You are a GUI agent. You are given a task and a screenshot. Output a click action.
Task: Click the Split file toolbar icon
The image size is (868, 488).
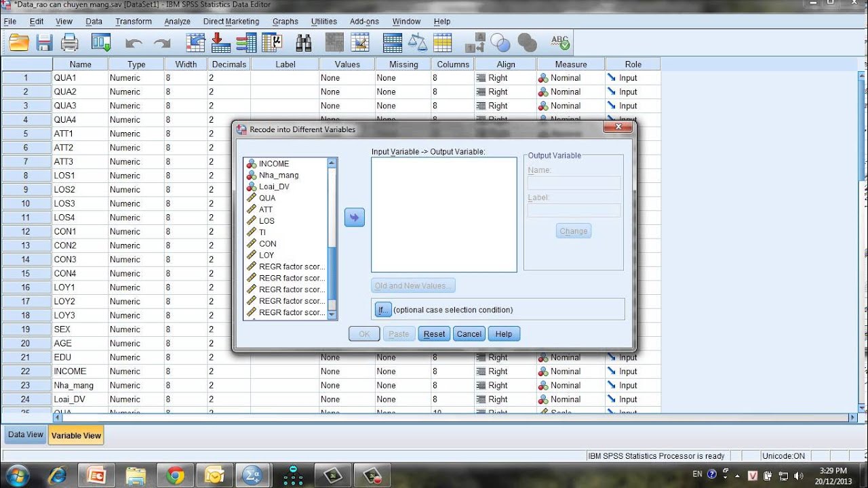tap(393, 43)
